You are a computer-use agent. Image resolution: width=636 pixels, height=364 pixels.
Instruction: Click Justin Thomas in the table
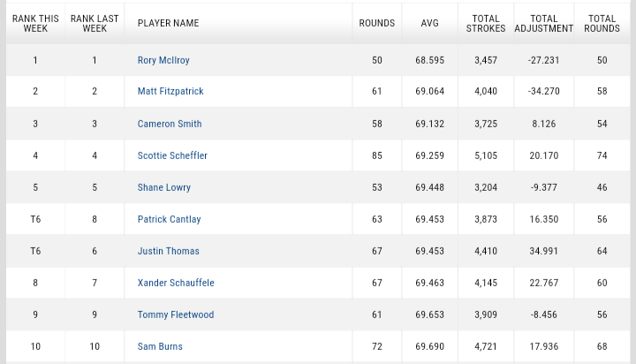click(168, 251)
